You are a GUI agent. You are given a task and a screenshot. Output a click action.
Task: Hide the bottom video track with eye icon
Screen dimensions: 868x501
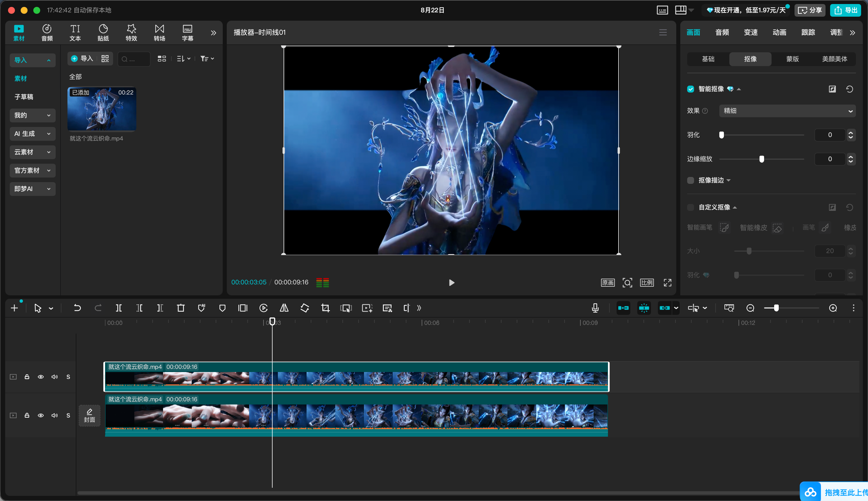40,415
